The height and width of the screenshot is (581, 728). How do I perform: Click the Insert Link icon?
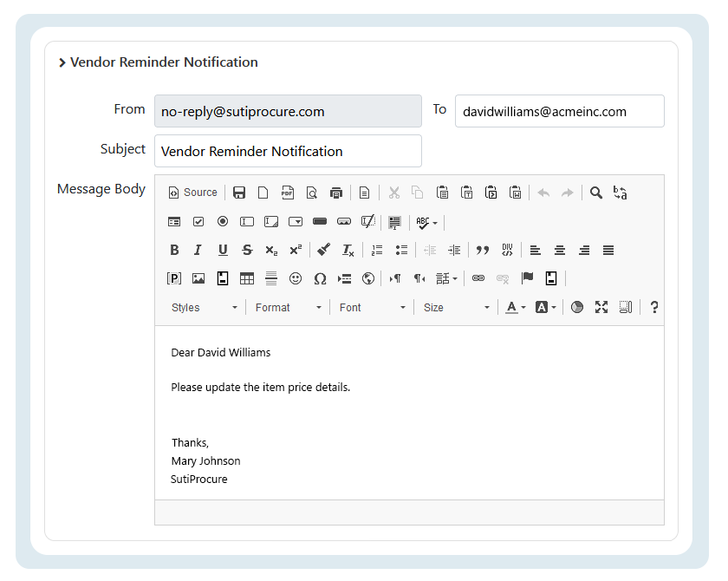click(478, 278)
